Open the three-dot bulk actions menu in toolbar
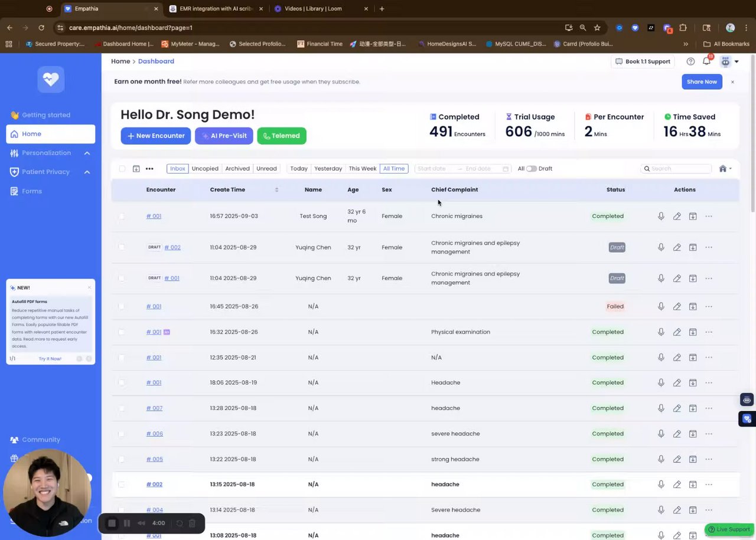Viewport: 756px width, 540px height. pos(149,169)
